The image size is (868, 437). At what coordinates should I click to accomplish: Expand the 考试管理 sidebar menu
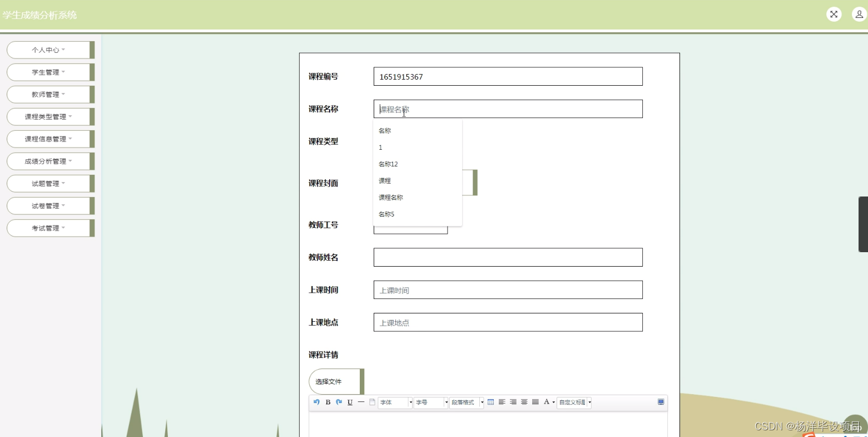(x=51, y=228)
